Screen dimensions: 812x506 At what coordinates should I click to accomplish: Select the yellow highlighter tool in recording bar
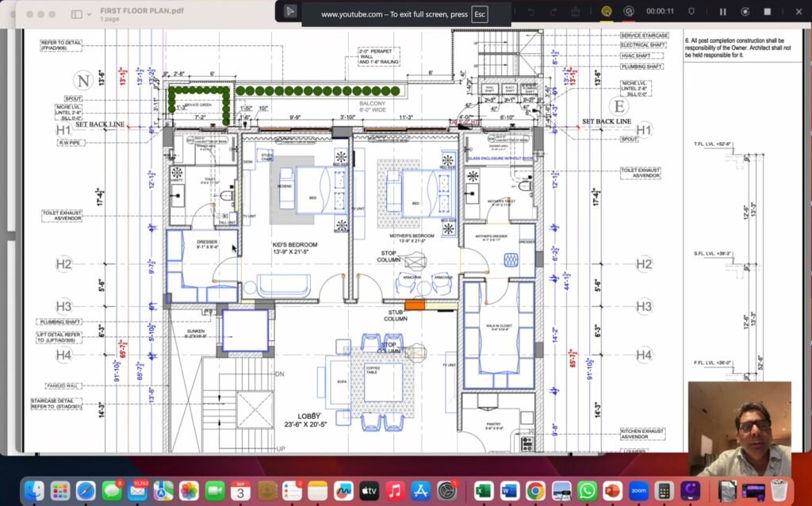(607, 12)
